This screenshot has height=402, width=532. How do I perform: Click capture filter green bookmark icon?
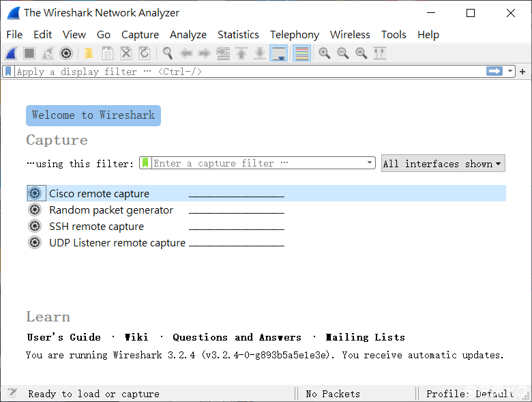click(x=145, y=163)
